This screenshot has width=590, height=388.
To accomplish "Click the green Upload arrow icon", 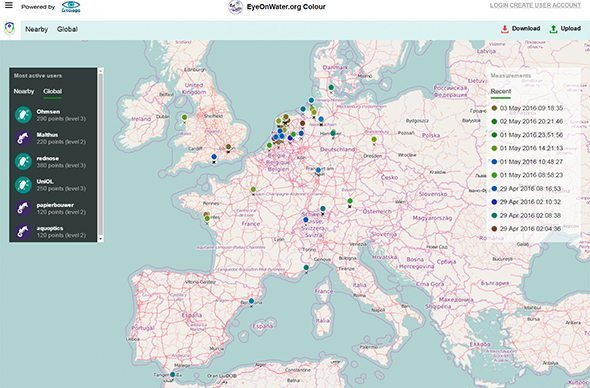I will (553, 29).
